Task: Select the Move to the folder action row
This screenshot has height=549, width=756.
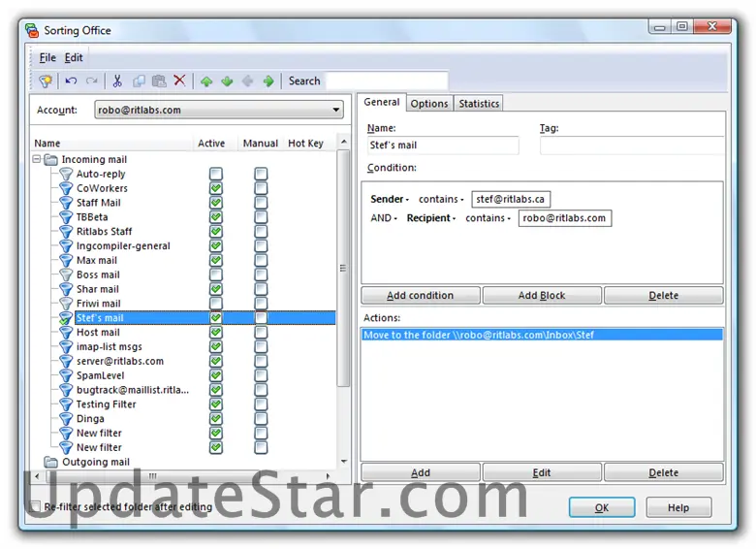Action: point(542,335)
